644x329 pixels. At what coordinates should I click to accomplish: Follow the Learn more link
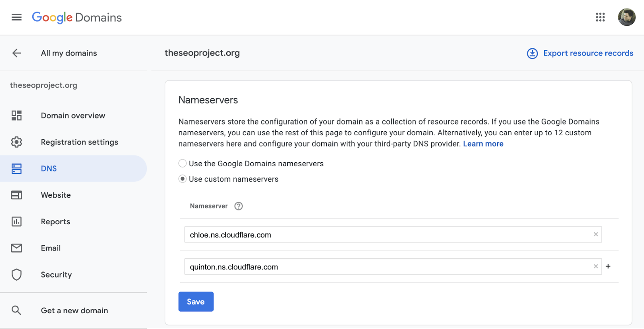pyautogui.click(x=483, y=144)
